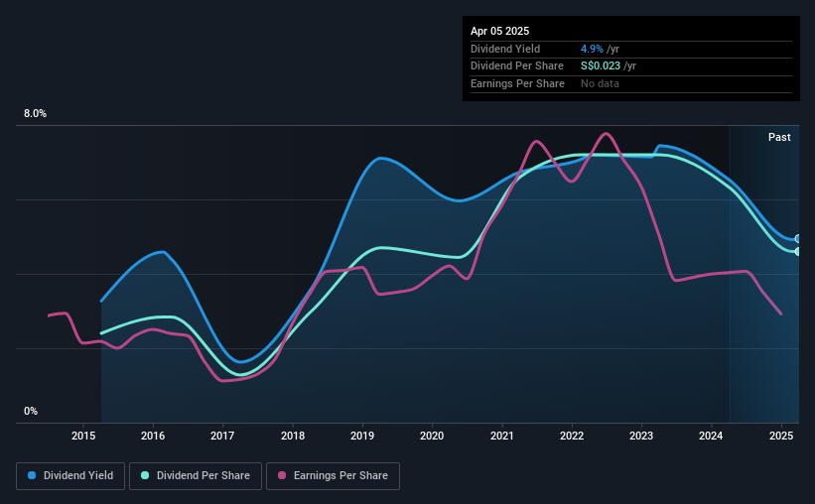
Task: Click the 'No data' earnings value
Action: (x=600, y=83)
